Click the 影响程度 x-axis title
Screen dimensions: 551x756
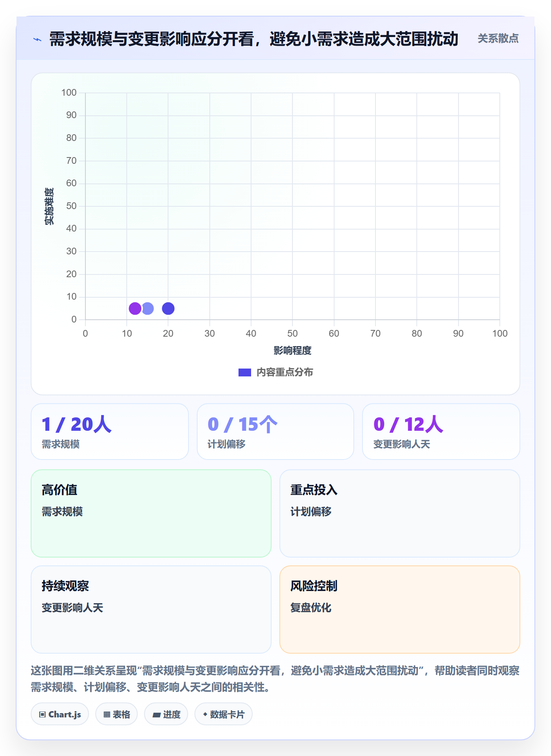(x=292, y=350)
